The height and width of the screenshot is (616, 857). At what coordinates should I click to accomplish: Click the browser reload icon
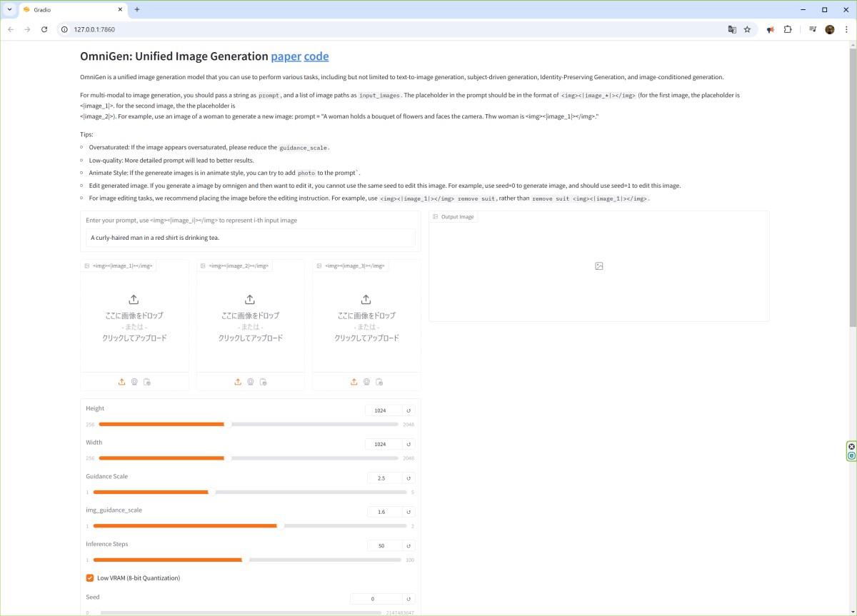44,29
